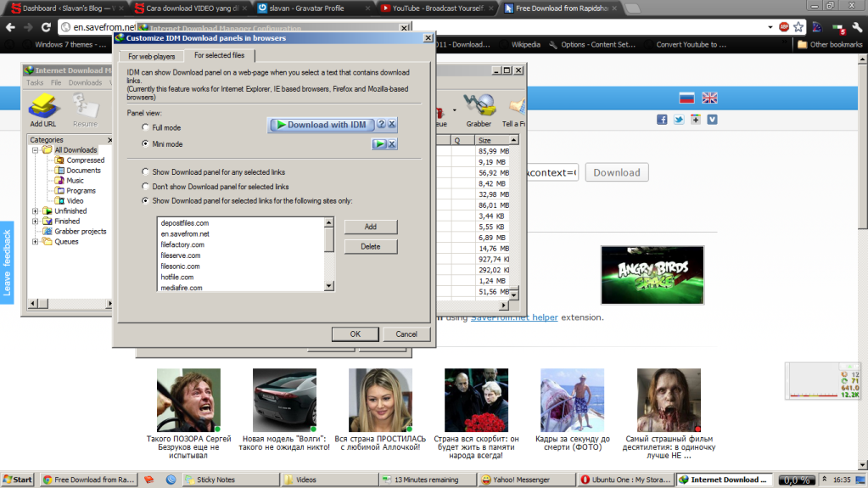The width and height of the screenshot is (868, 488).
Task: Switch to the For selected files tab
Action: tap(219, 55)
